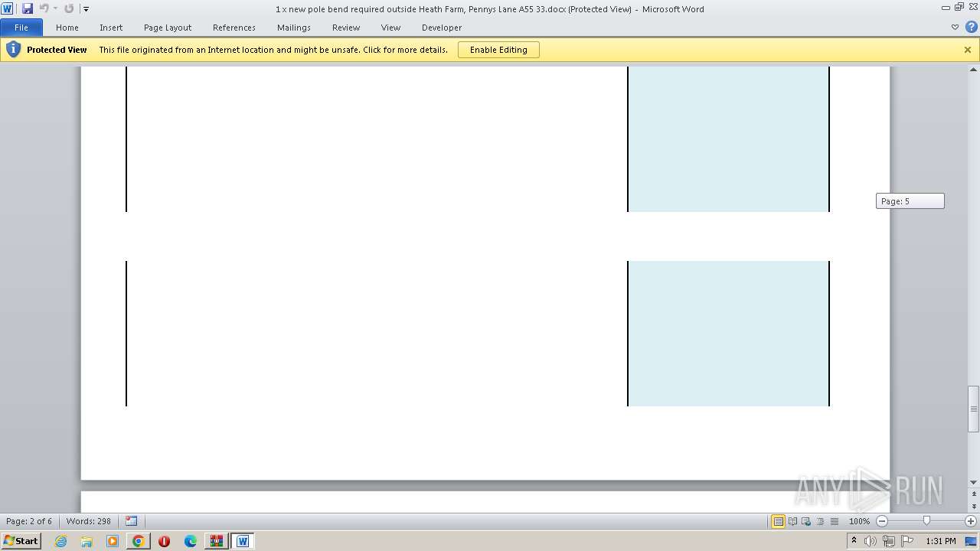Open the media player taskbar icon

point(113,541)
